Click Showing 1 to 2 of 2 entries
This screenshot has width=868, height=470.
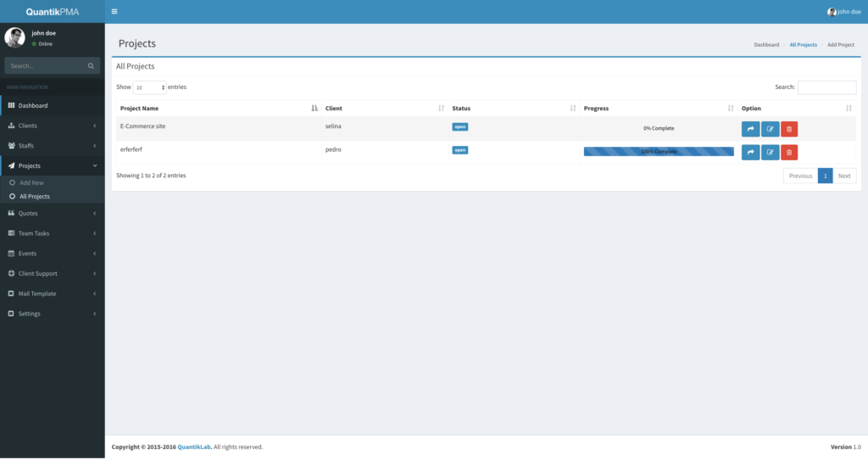[151, 176]
